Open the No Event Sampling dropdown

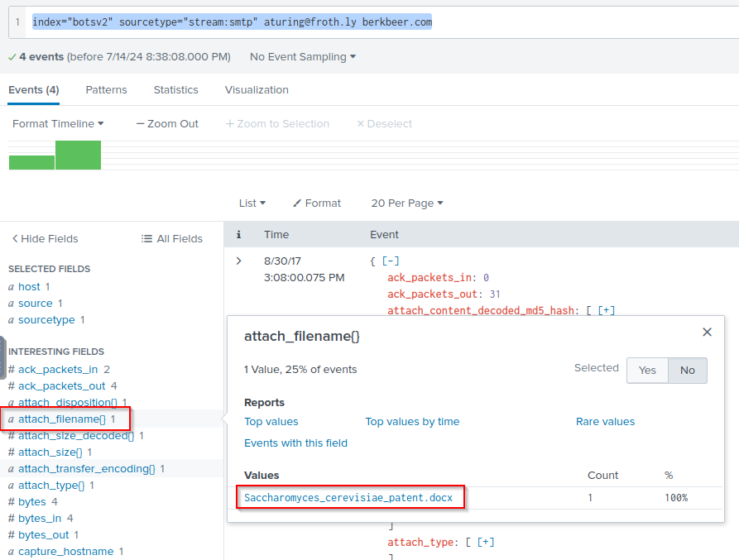[x=303, y=57]
